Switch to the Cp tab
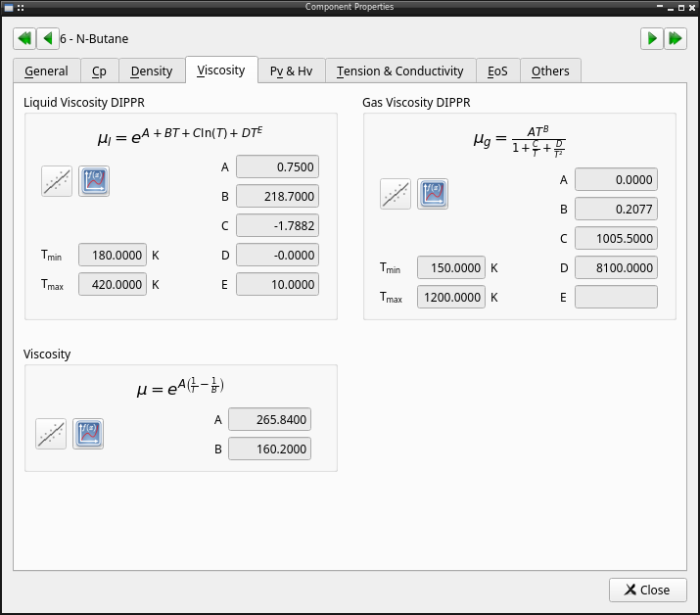The image size is (700, 615). [x=99, y=71]
